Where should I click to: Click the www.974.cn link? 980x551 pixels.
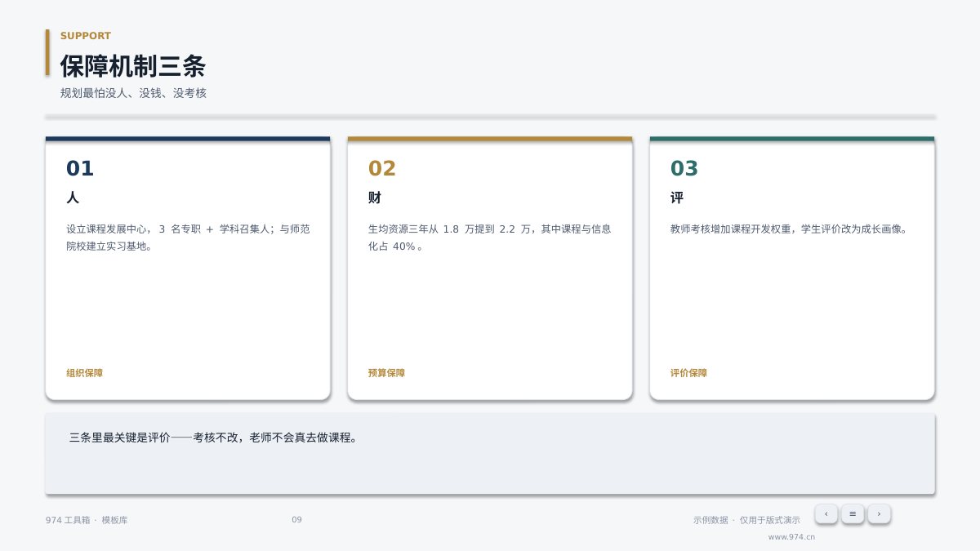point(791,537)
